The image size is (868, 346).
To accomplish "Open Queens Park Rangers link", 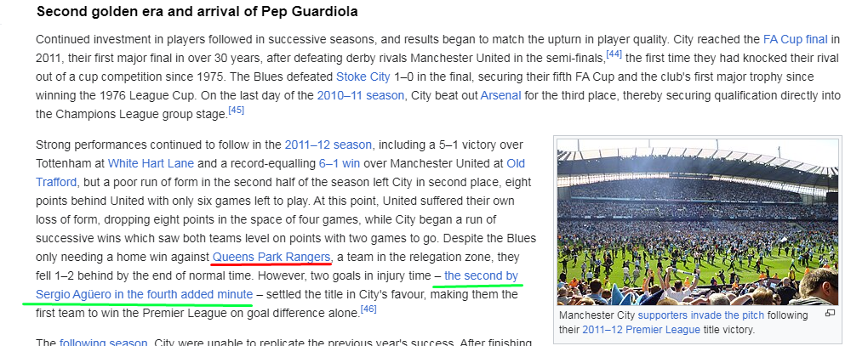I will click(x=271, y=257).
